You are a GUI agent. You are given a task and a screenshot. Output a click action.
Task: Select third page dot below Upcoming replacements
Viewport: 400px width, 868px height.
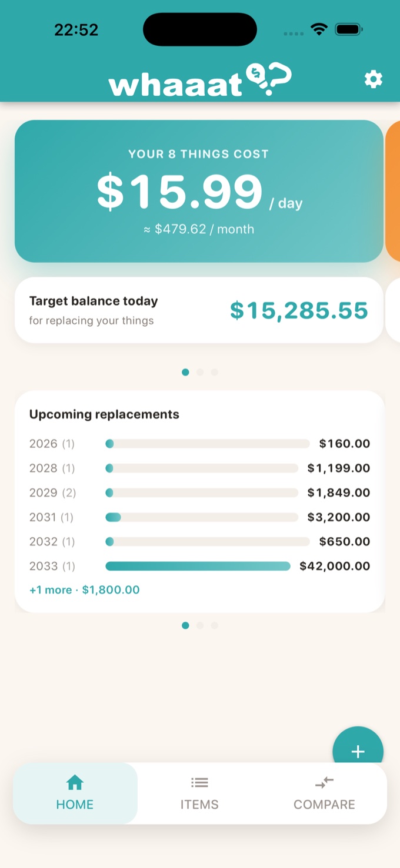(x=214, y=625)
